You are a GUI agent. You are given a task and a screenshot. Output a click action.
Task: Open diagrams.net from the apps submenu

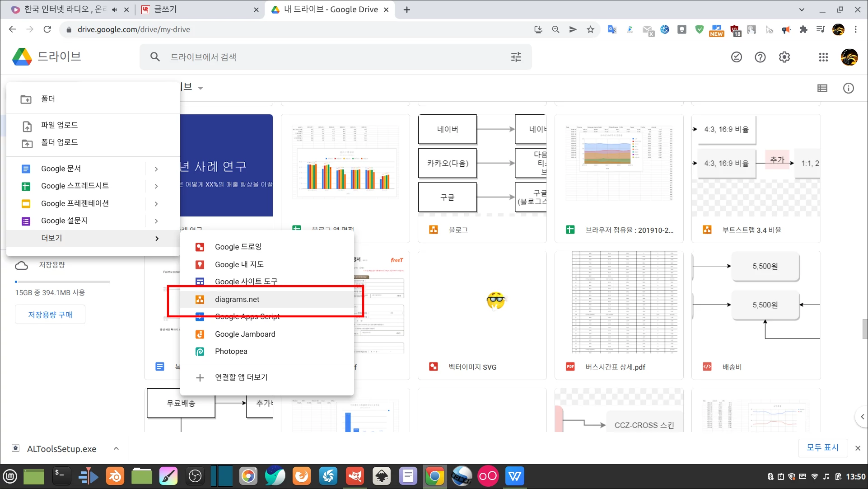[237, 299]
